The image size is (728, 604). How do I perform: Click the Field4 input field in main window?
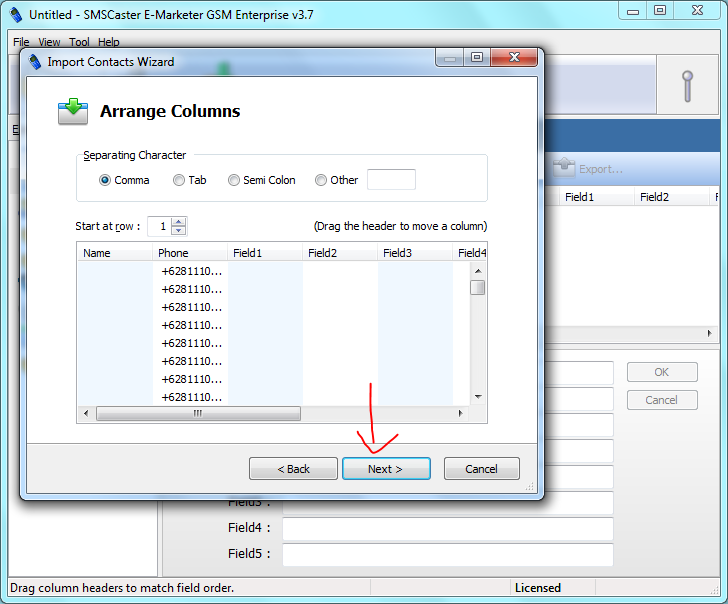[x=448, y=529]
